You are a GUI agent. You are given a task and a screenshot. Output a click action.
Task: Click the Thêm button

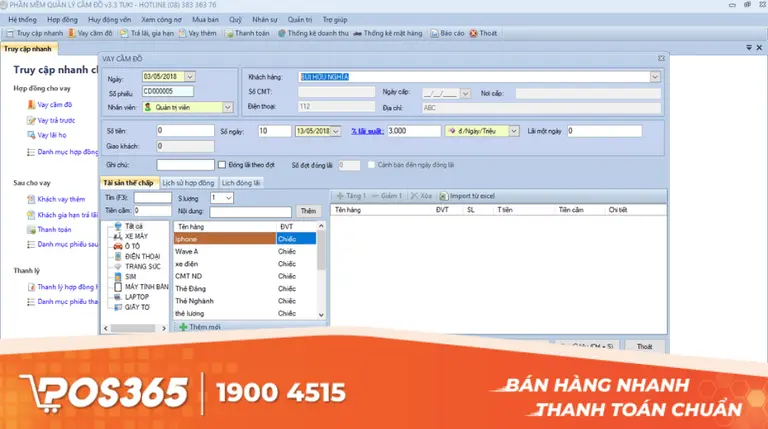click(308, 211)
